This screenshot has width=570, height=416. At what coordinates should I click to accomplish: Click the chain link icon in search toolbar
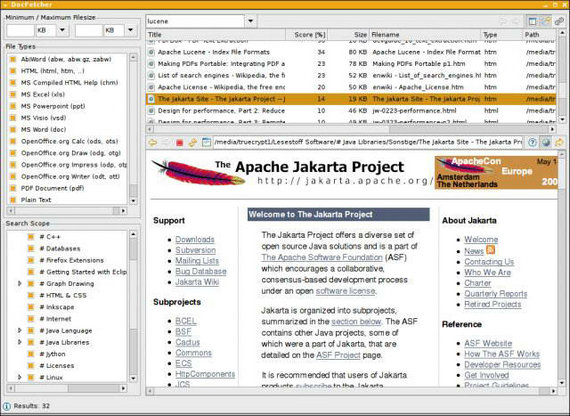559,21
